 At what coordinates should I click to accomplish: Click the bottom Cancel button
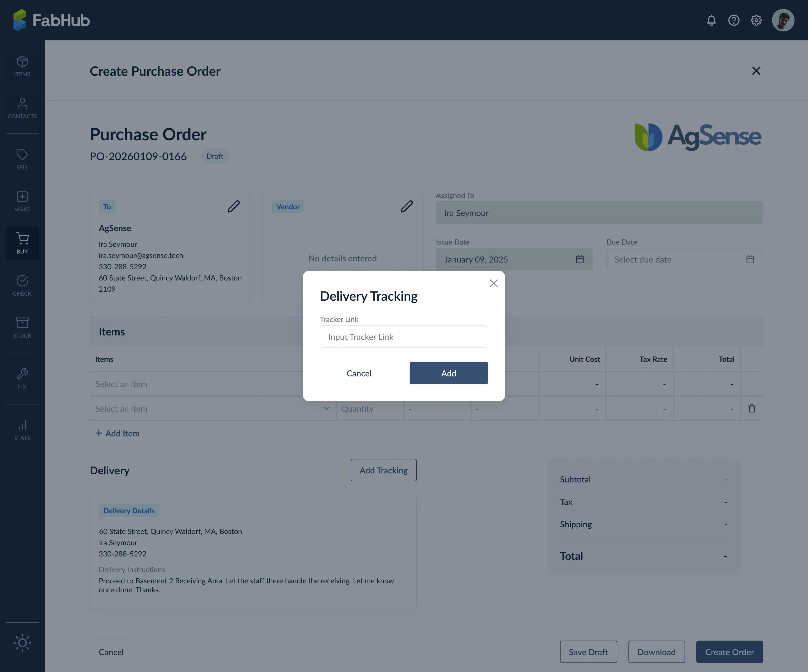click(111, 652)
